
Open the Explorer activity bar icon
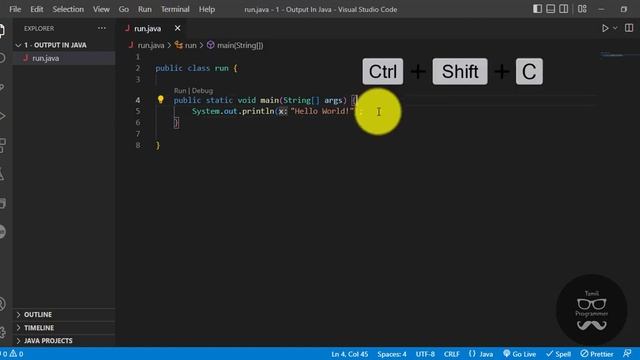click(x=2, y=31)
